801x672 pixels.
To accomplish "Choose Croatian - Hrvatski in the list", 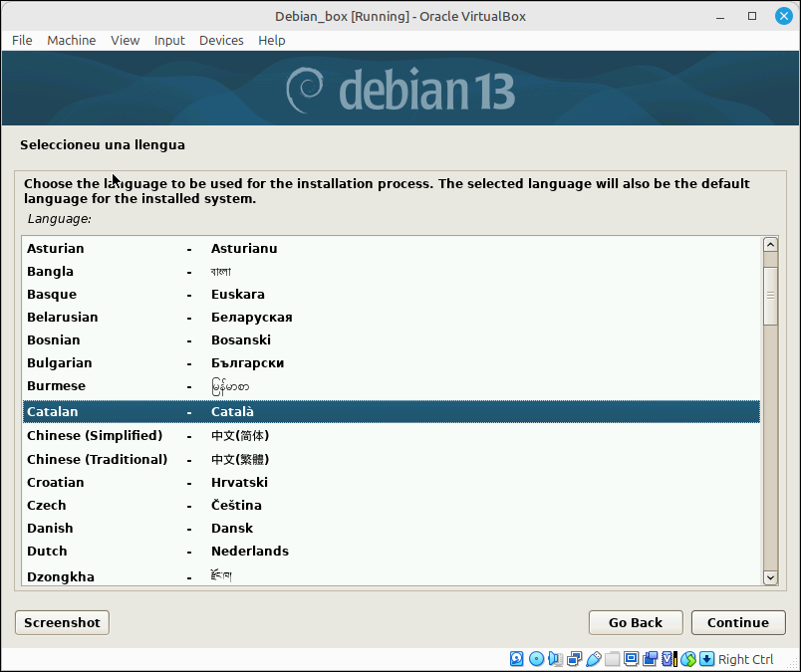I will click(392, 483).
